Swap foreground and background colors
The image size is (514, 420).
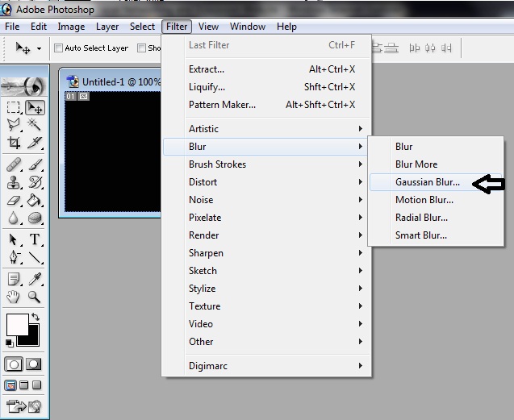(35, 317)
